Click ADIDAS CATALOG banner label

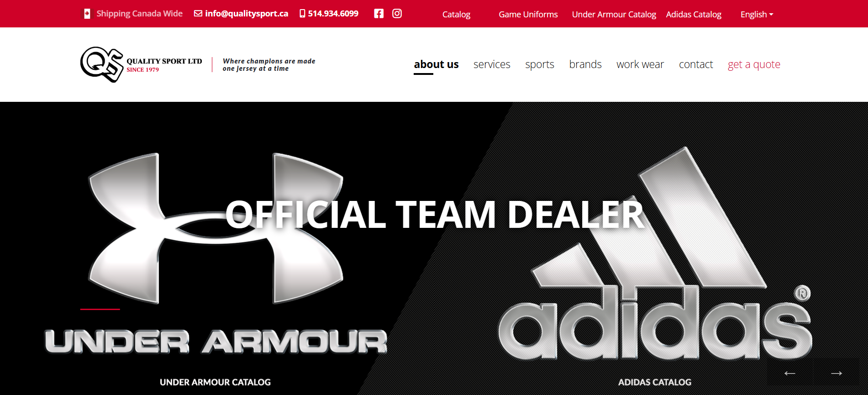click(x=655, y=382)
